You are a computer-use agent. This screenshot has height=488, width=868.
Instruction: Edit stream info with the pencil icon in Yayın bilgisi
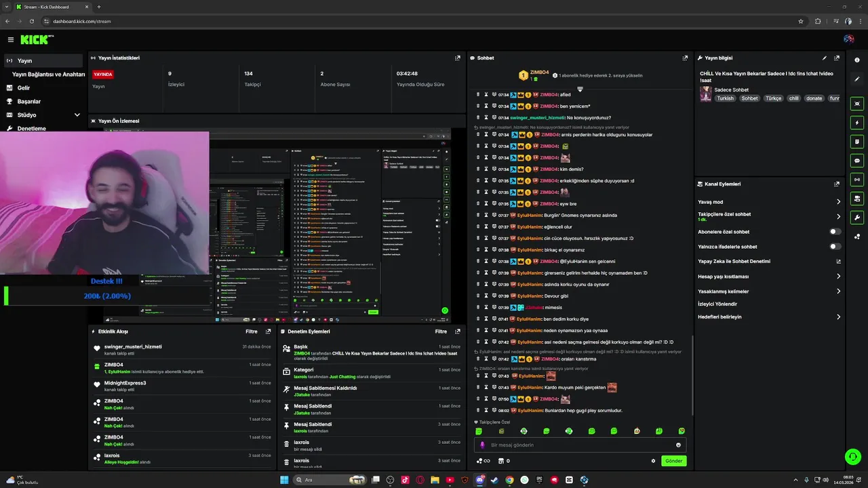point(825,58)
